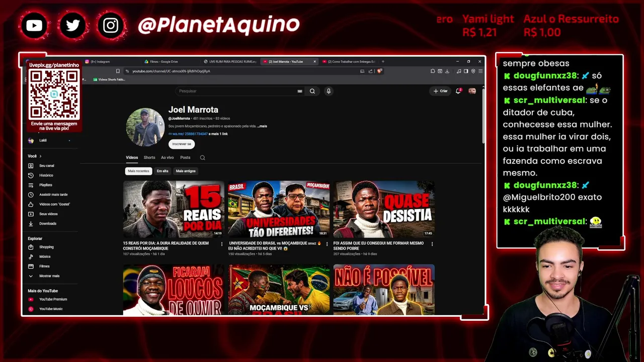Open Seus vídeos in sidebar
The width and height of the screenshot is (644, 362).
(x=48, y=214)
